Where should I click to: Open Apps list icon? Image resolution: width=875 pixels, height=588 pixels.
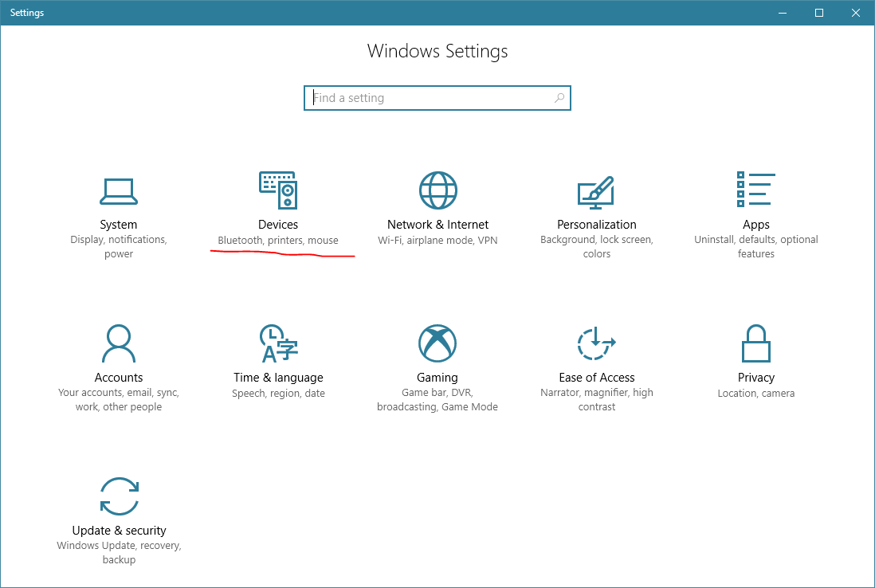click(x=756, y=189)
